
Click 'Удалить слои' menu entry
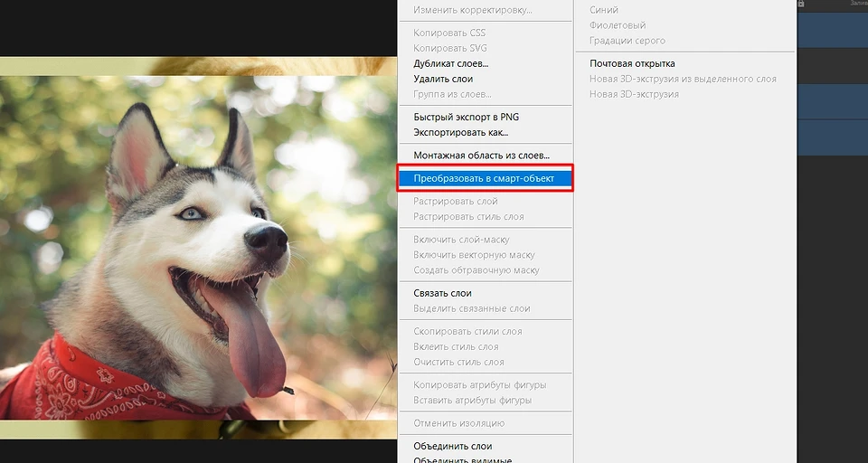tap(443, 79)
